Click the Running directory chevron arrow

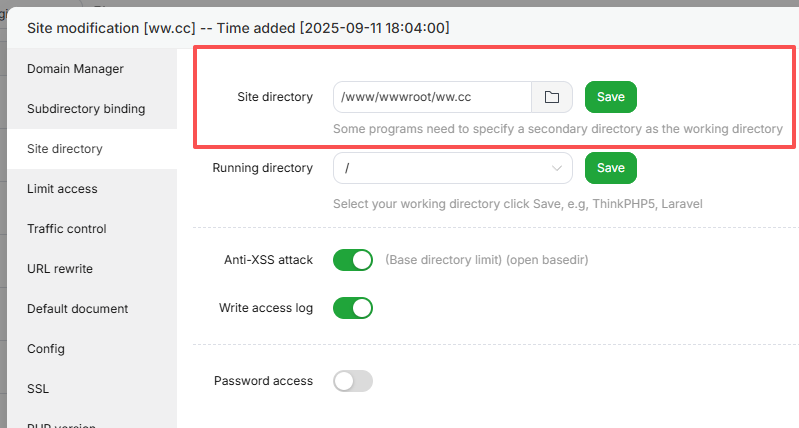(x=557, y=168)
